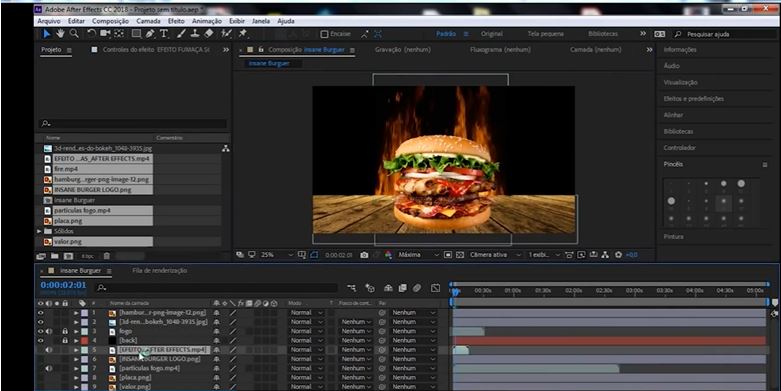Select the Type text tool
Viewport: 781px width, 391px height.
coord(163,34)
